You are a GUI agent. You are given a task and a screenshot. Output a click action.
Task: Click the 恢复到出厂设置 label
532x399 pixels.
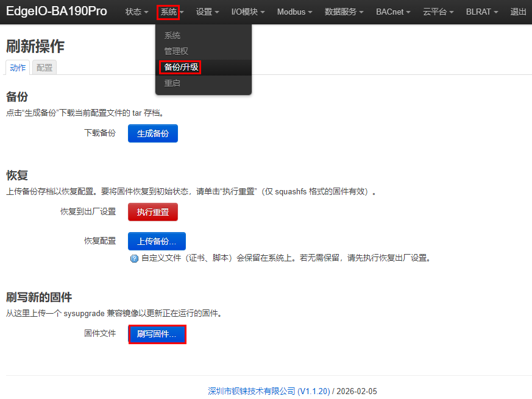[x=88, y=212]
